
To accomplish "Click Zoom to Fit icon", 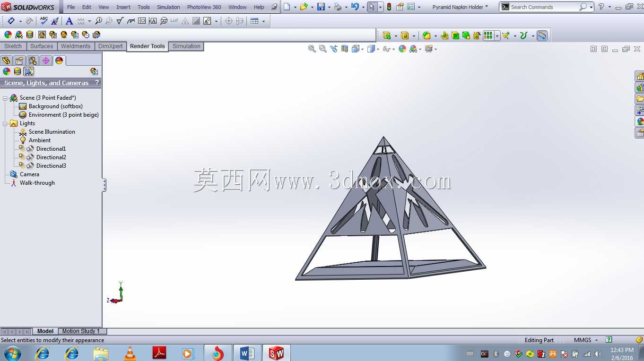I will [312, 49].
